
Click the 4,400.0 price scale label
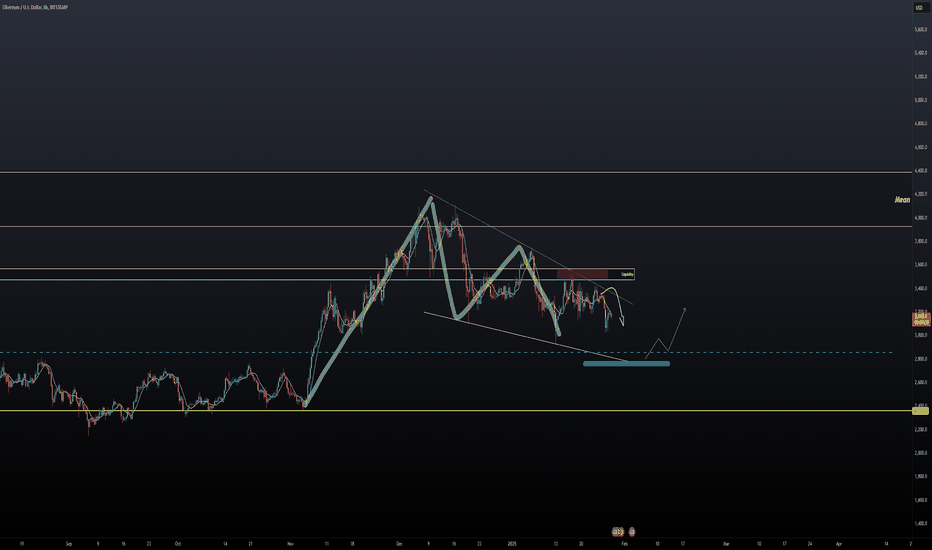(921, 171)
